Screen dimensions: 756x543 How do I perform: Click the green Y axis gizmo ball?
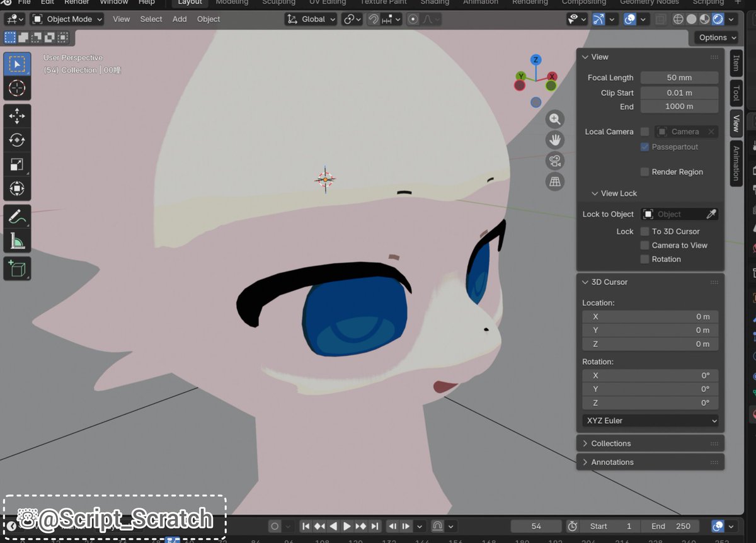(x=520, y=76)
